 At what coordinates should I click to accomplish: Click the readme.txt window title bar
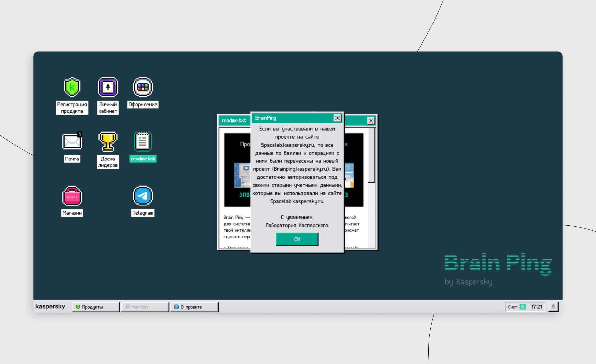coord(234,121)
